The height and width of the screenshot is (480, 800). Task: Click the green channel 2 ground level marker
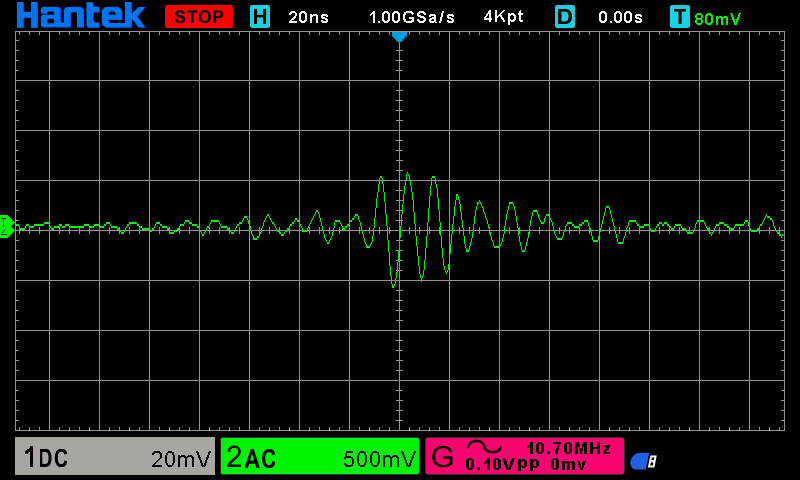[x=7, y=226]
